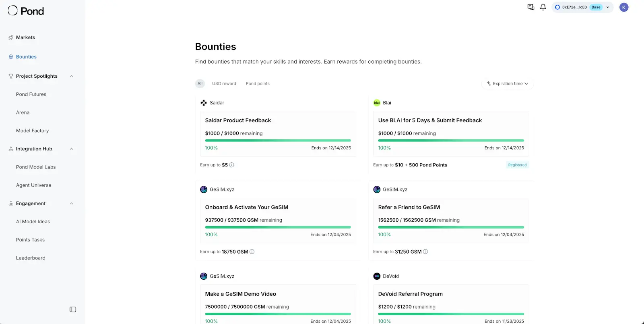
Task: Click Saidar Product Feedback progress bar
Action: pyautogui.click(x=278, y=140)
